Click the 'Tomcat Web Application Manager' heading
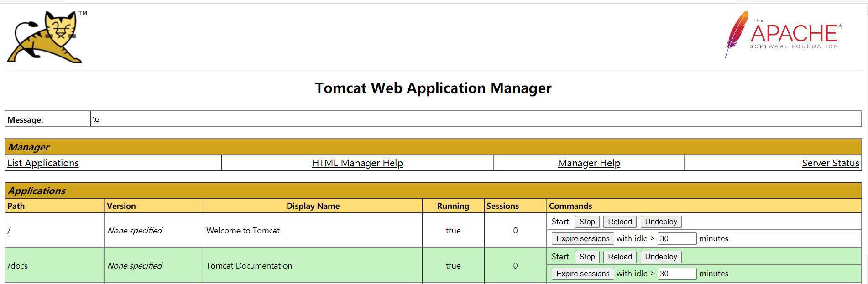This screenshot has height=284, width=868. pos(433,88)
